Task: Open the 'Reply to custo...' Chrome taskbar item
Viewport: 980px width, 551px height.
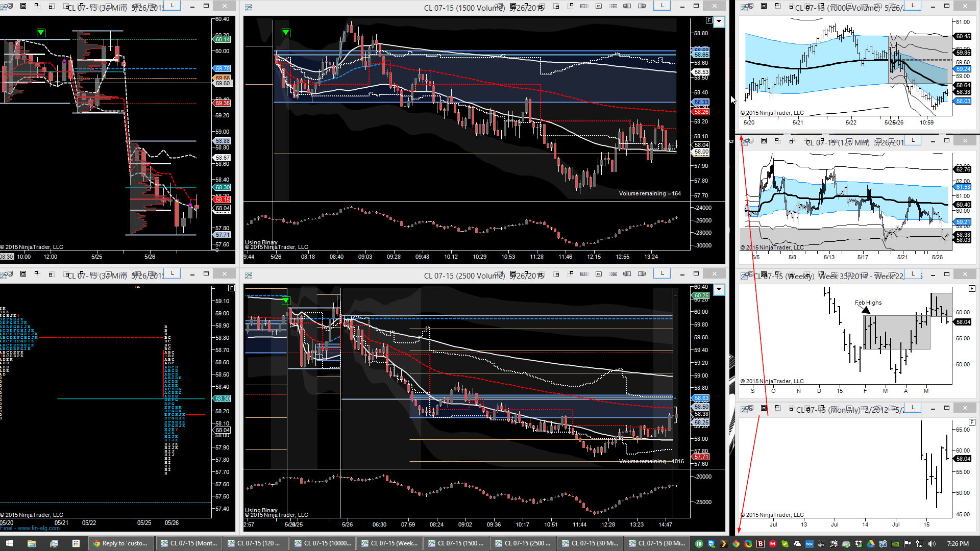Action: (x=121, y=543)
